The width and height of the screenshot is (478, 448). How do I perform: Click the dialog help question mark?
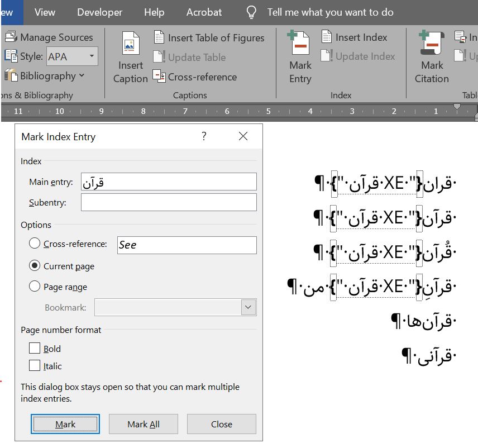pyautogui.click(x=204, y=136)
